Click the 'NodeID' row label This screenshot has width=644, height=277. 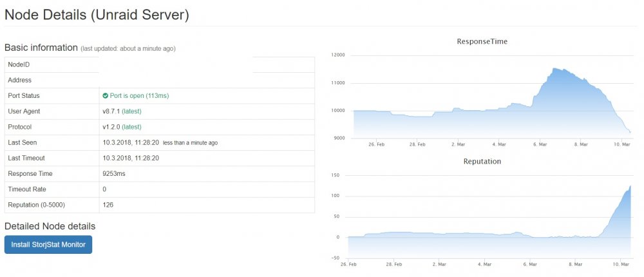pyautogui.click(x=19, y=64)
